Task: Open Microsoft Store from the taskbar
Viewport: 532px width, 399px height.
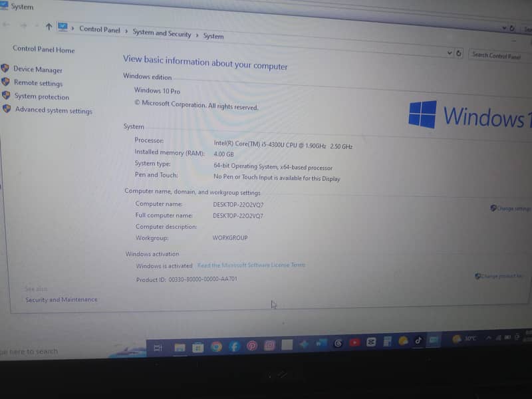Action: click(198, 347)
